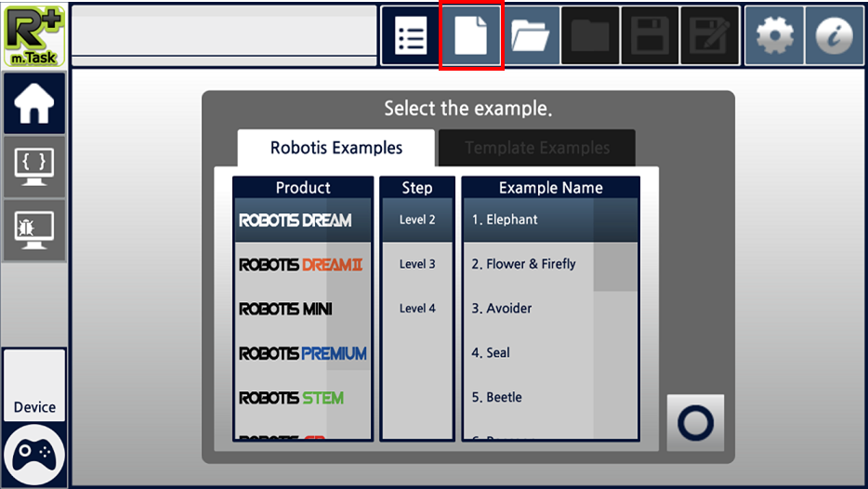
Task: Click the save-as disk with pencil icon
Action: pyautogui.click(x=710, y=35)
